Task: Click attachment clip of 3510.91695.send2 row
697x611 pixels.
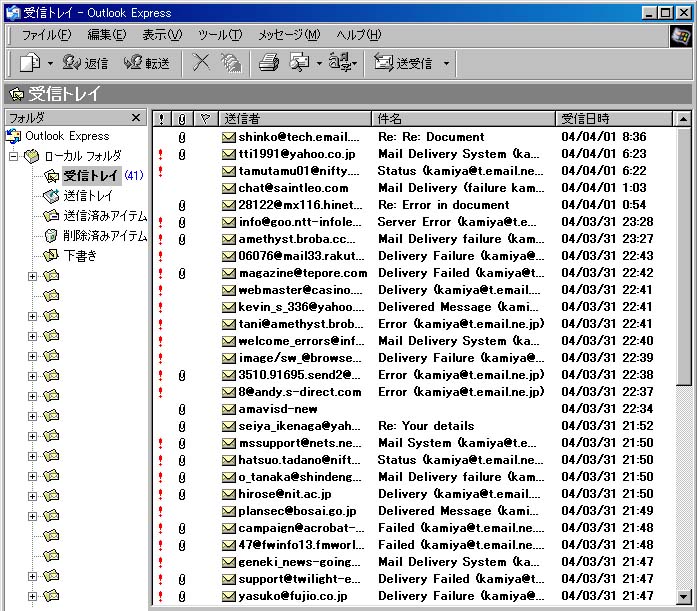Action: (182, 375)
